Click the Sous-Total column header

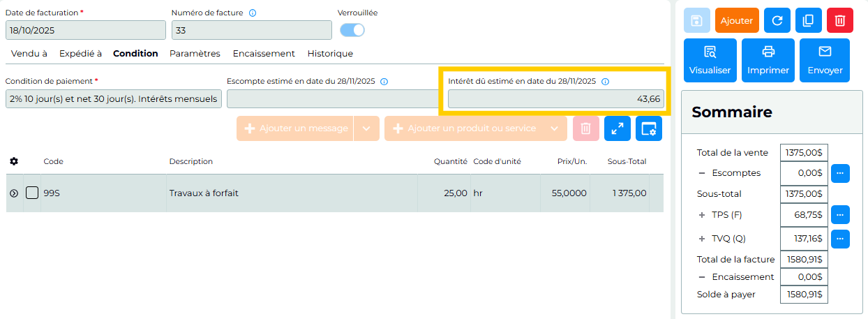[x=627, y=161]
